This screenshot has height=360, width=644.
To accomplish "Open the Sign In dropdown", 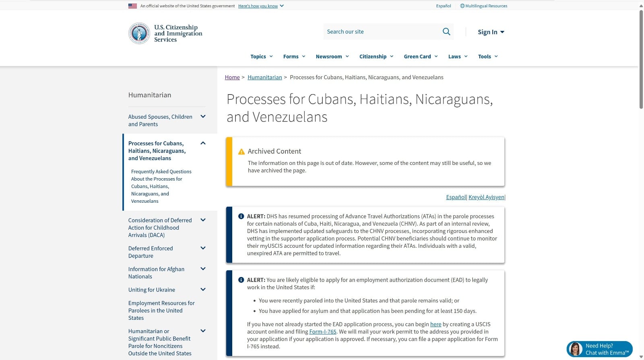I will pos(491,32).
